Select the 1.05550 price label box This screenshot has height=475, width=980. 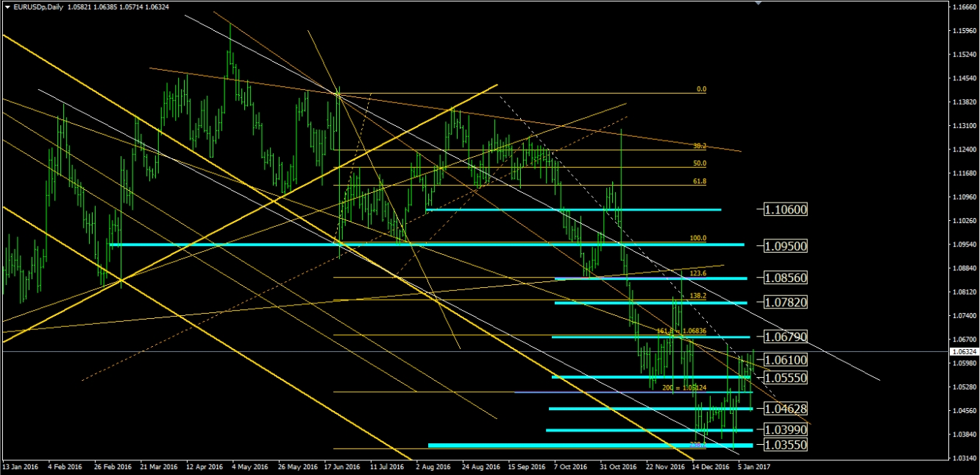pos(786,377)
